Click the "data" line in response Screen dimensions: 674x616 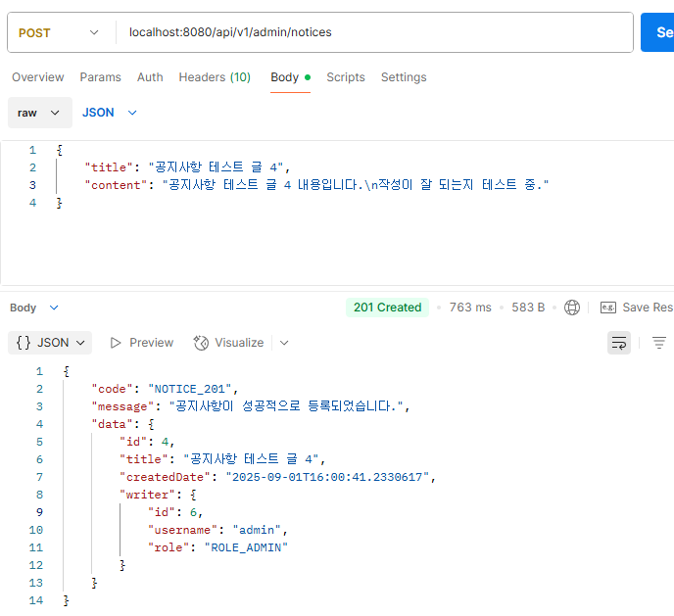[x=122, y=424]
